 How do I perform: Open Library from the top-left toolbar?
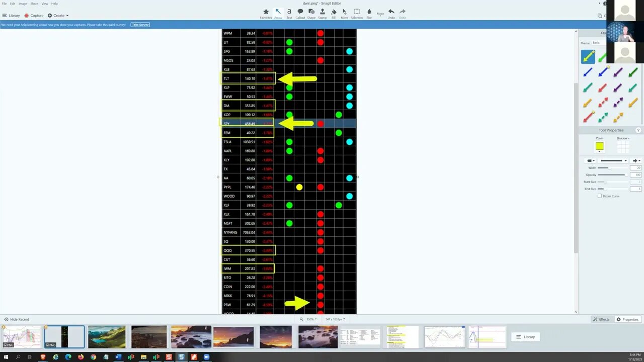(x=12, y=16)
